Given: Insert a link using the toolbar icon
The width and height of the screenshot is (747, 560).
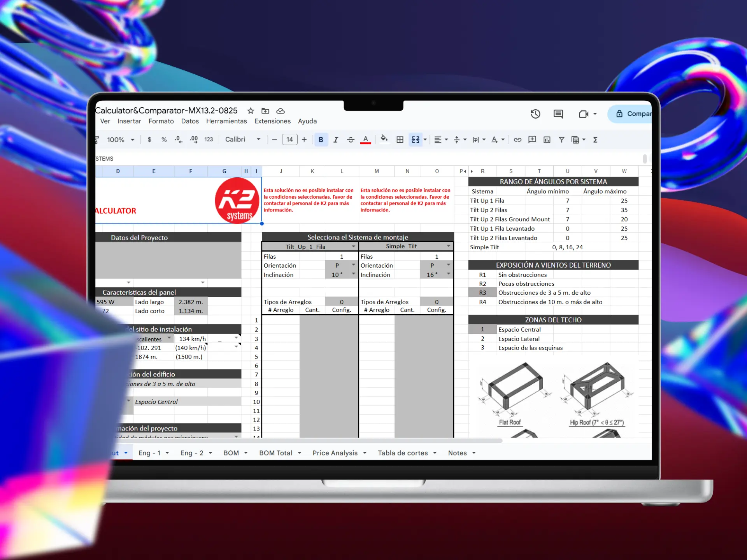Looking at the screenshot, I should pyautogui.click(x=517, y=139).
